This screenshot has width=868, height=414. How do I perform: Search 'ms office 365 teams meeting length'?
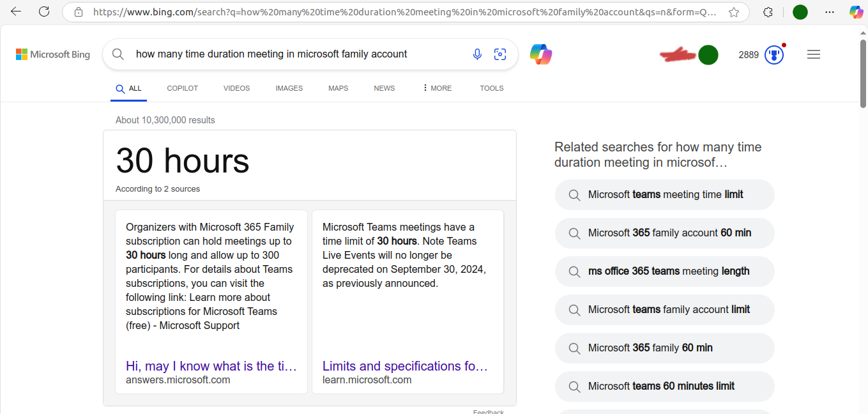click(665, 272)
